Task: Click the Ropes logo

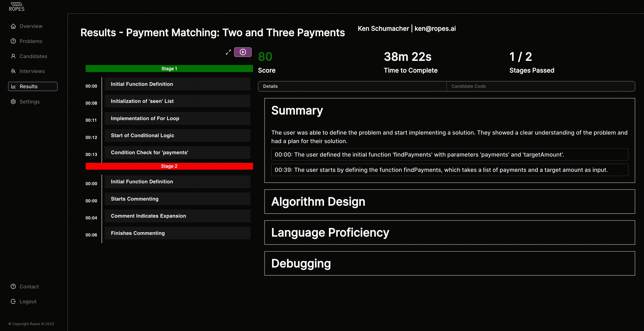Action: coord(16,7)
